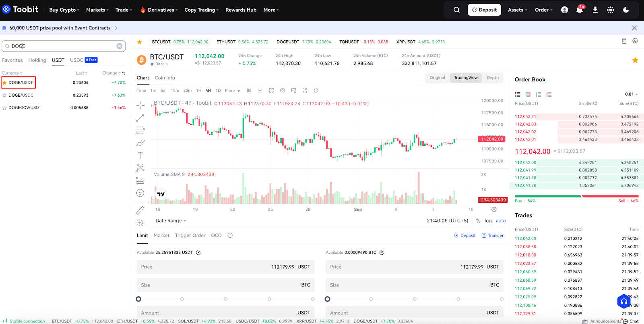644x324 pixels.
Task: Clear the DOGE search field
Action: tap(120, 46)
